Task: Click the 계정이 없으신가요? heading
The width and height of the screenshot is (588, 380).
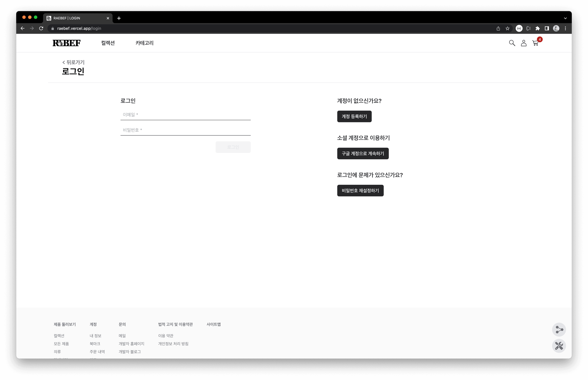Action: (359, 101)
